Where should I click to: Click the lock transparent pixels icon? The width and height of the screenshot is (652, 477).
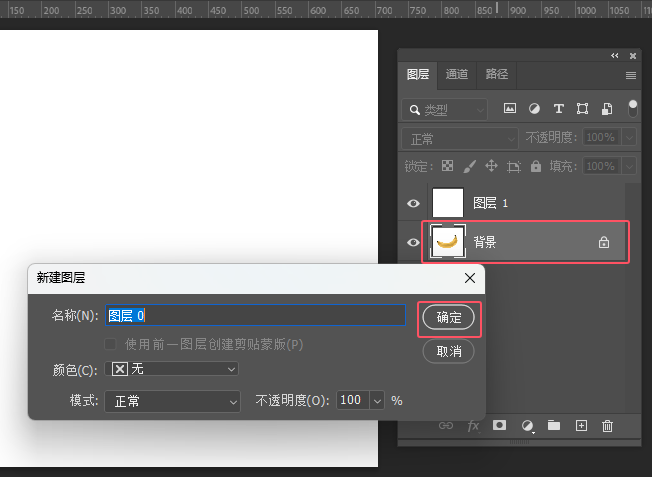[x=447, y=166]
